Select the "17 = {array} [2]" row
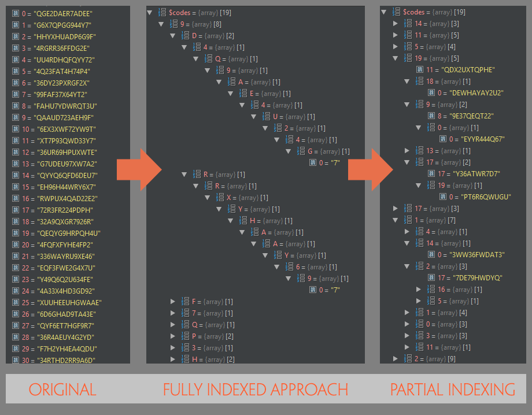Viewport: 532px width, 415px height. point(453,162)
